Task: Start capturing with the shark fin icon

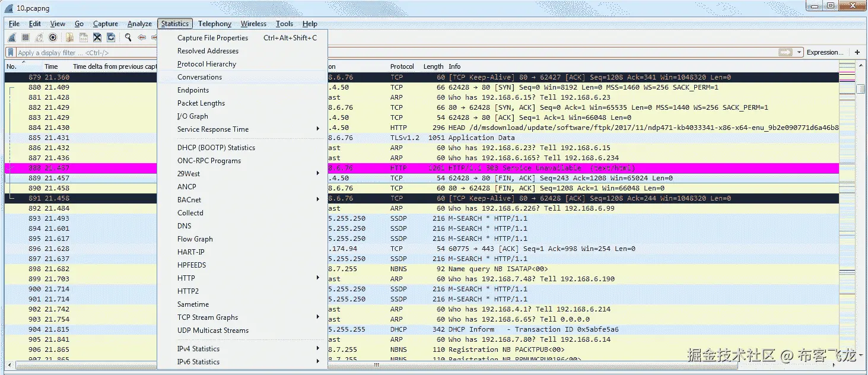Action: (x=11, y=38)
